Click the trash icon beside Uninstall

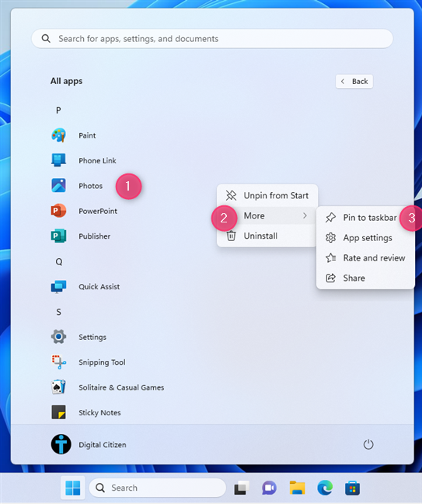click(231, 236)
